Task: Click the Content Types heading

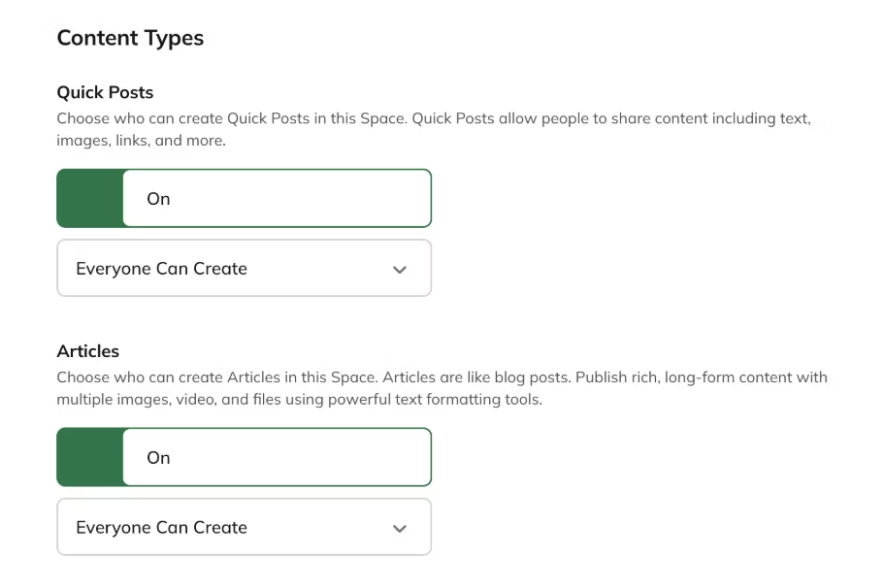Action: [x=130, y=39]
